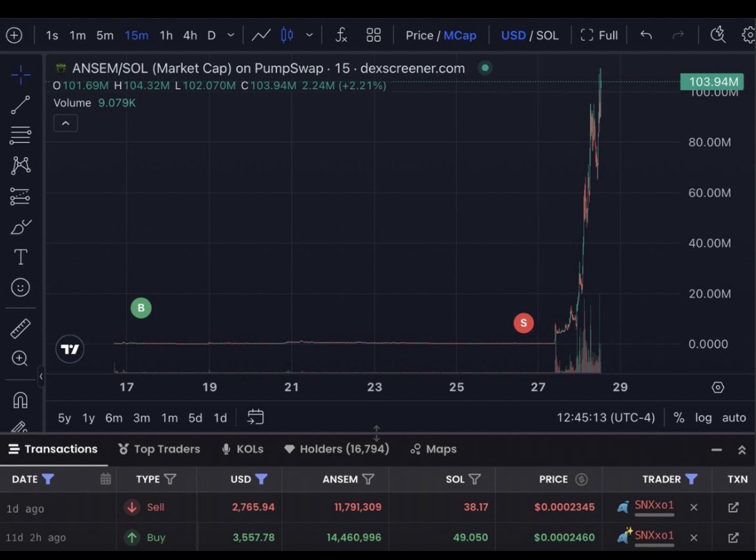Image resolution: width=756 pixels, height=560 pixels.
Task: Select the ruler measure tool
Action: pos(20,328)
